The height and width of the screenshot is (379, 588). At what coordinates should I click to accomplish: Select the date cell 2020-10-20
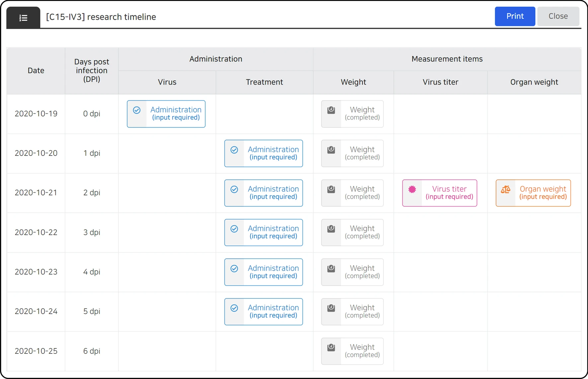coord(36,153)
